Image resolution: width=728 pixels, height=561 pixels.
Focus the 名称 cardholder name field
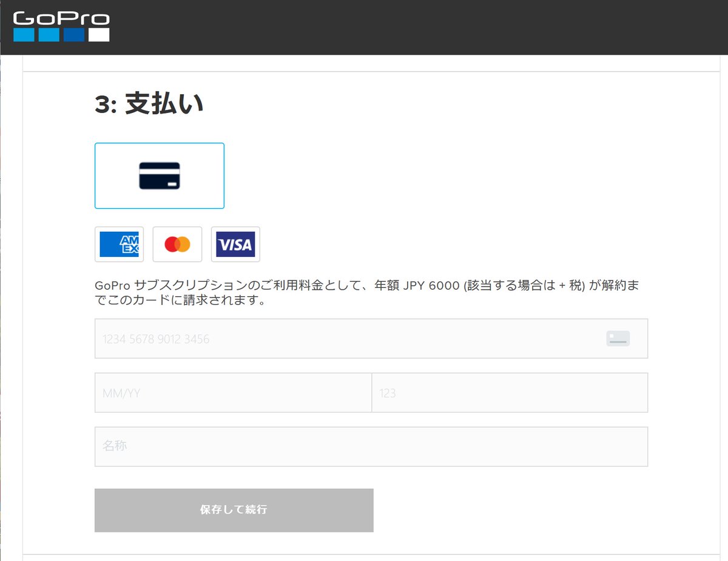pyautogui.click(x=371, y=446)
